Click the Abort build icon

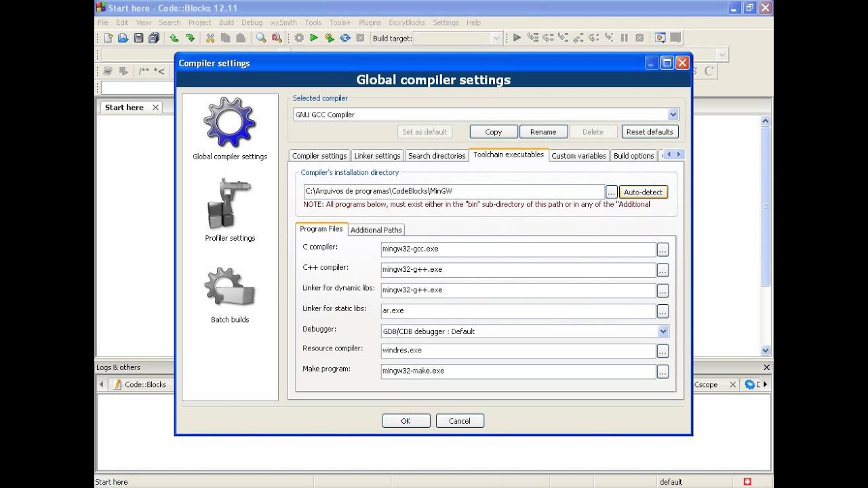[x=360, y=38]
